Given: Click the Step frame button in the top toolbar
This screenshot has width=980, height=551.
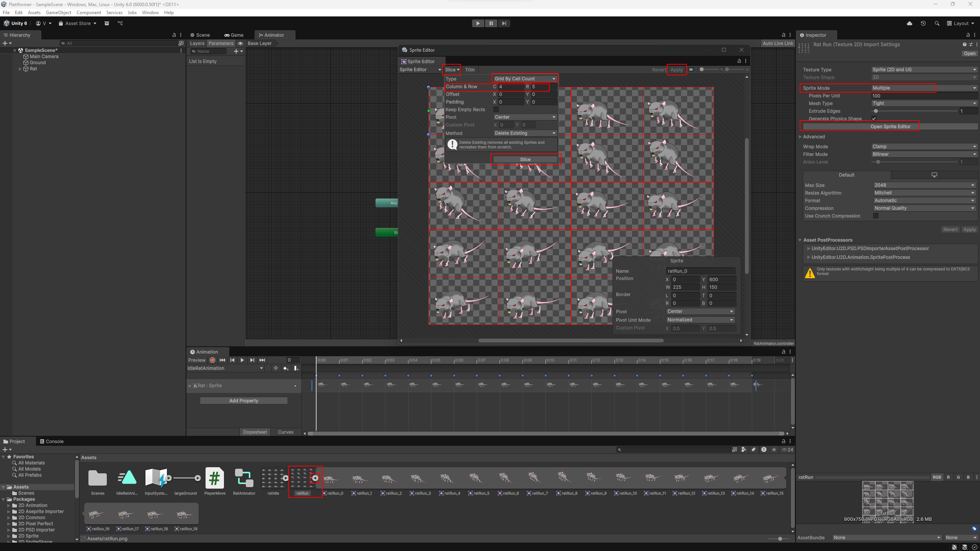Looking at the screenshot, I should [x=504, y=23].
